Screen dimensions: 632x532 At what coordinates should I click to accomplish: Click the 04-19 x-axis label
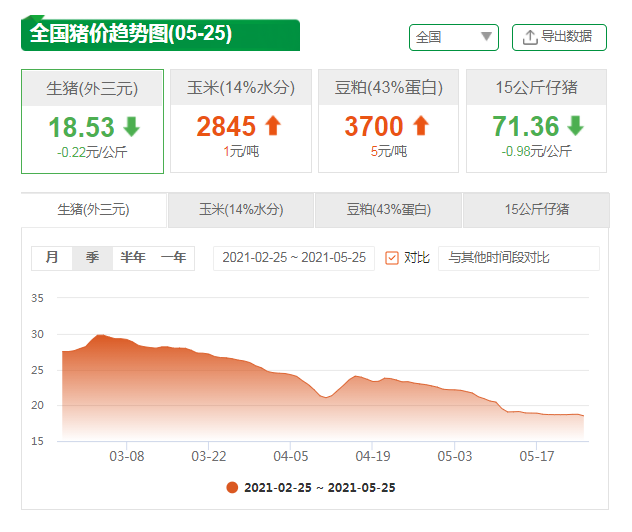(373, 457)
